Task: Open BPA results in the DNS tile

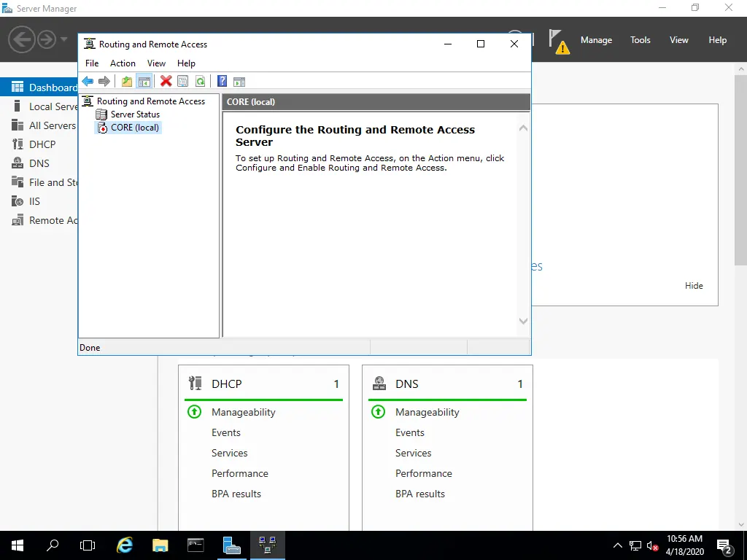Action: [x=420, y=494]
